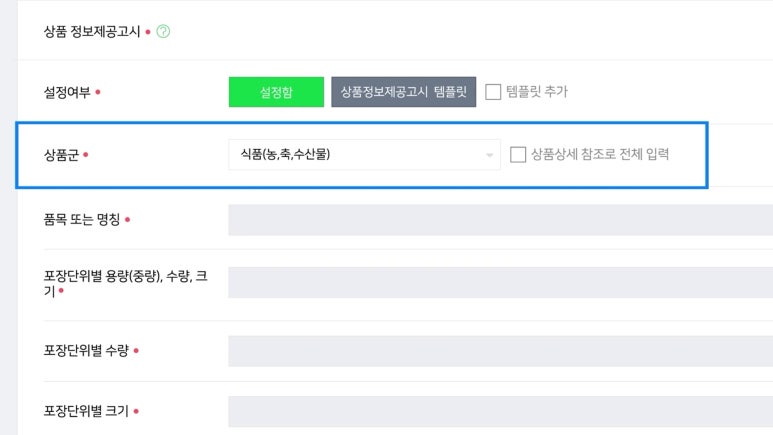Click the green help icon beside 상품 정보제공고시
This screenshot has height=435, width=773.
coord(164,31)
